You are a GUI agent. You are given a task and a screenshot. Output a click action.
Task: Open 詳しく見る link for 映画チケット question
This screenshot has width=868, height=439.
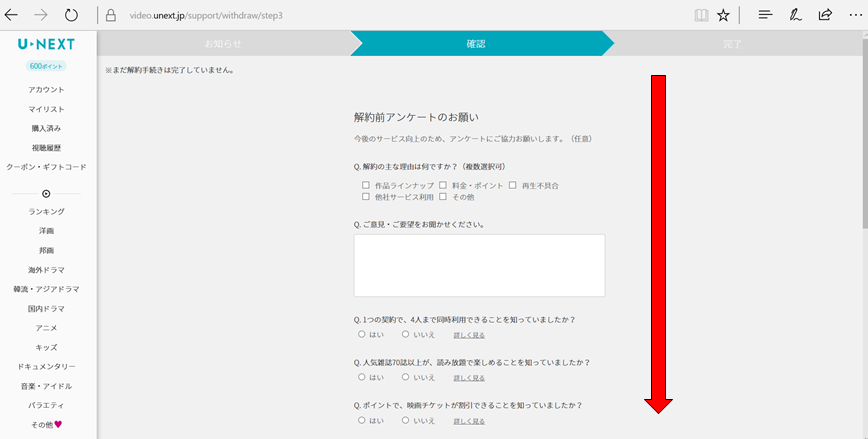(x=469, y=421)
